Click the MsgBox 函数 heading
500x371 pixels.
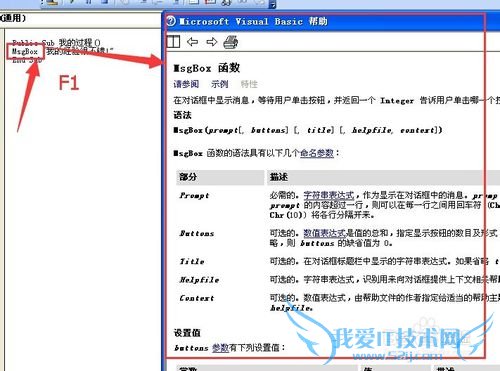click(207, 68)
